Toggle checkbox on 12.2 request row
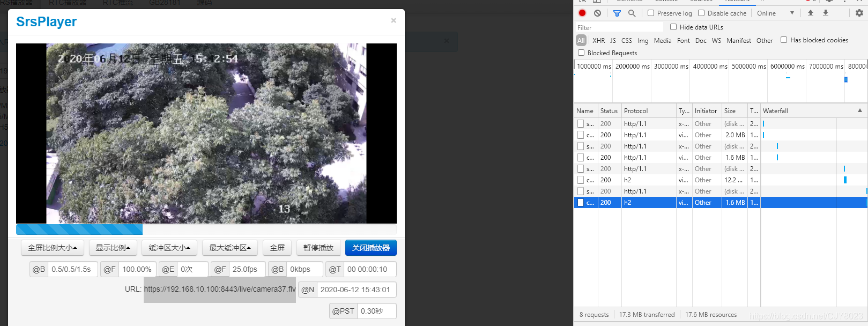This screenshot has height=326, width=868. [581, 180]
